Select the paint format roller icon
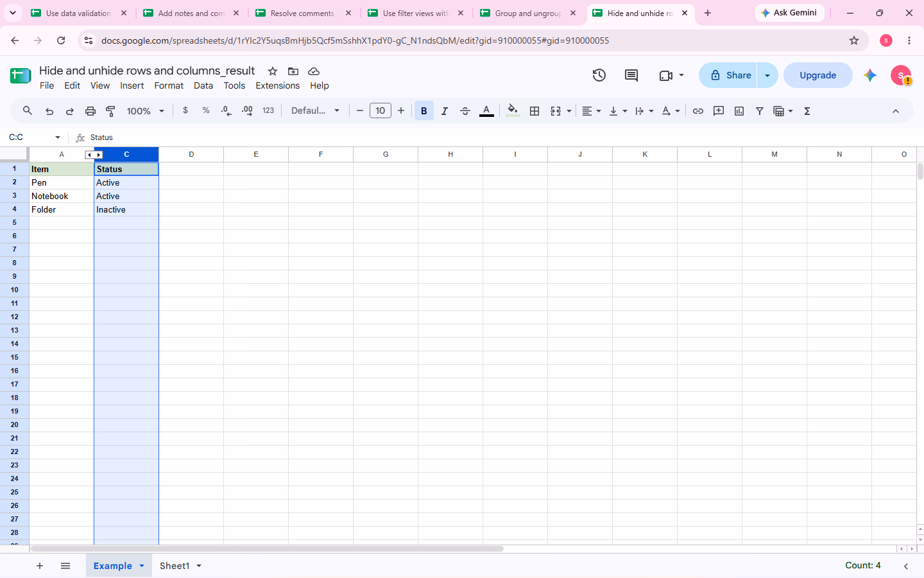924x578 pixels. coord(110,111)
